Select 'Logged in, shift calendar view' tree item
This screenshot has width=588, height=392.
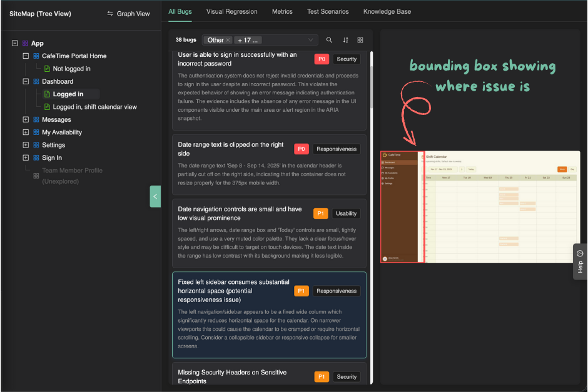pyautogui.click(x=94, y=107)
